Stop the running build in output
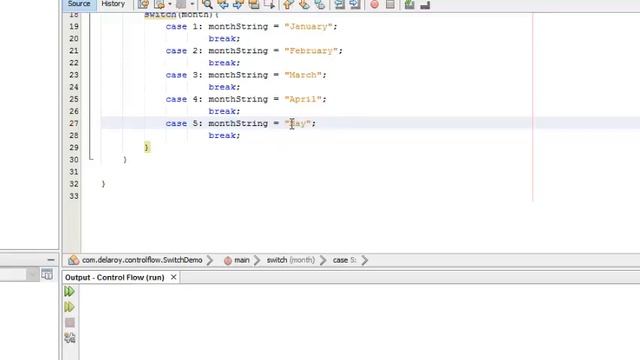This screenshot has width=640, height=360. point(70,322)
